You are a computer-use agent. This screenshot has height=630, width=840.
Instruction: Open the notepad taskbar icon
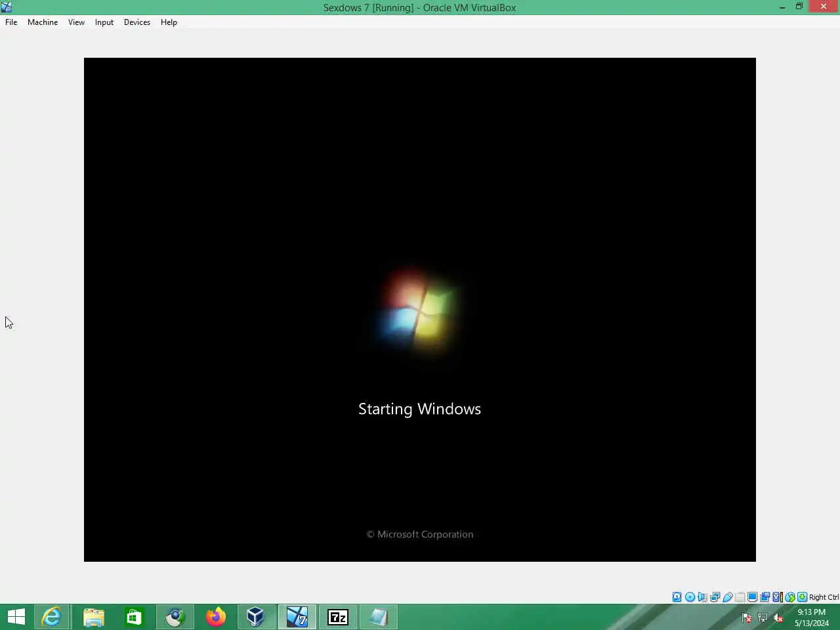(379, 617)
